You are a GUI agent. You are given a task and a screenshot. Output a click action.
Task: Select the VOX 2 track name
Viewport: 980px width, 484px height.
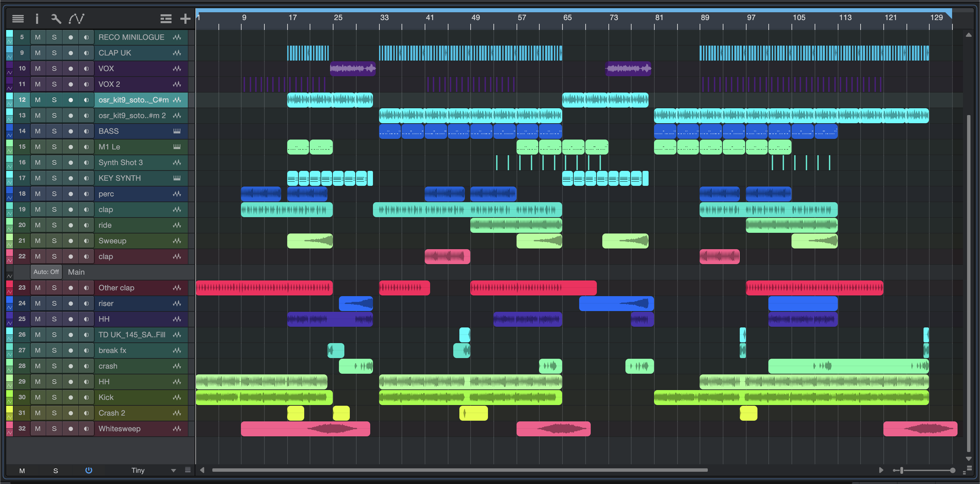pos(109,84)
